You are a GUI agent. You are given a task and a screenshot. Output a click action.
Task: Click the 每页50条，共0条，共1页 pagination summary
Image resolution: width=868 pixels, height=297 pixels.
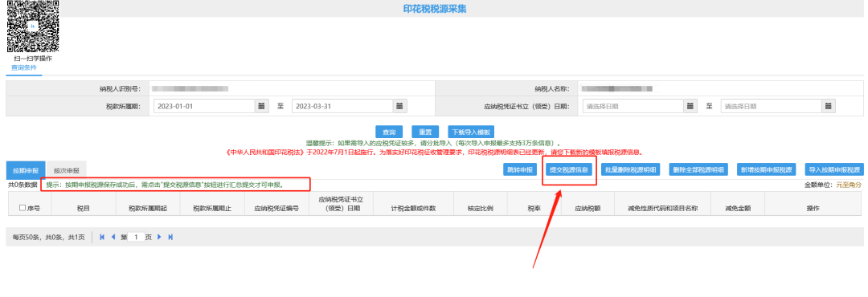click(49, 237)
